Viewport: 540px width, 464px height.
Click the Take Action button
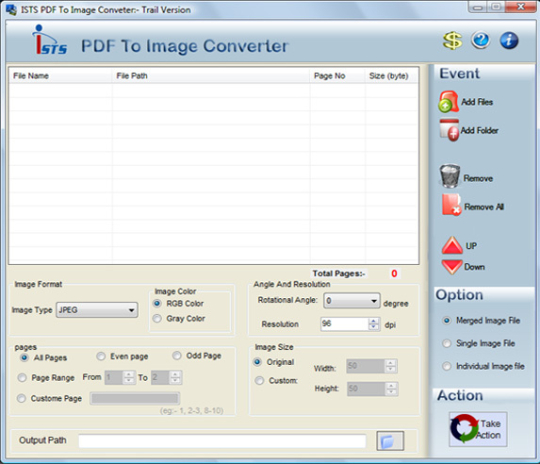point(478,429)
